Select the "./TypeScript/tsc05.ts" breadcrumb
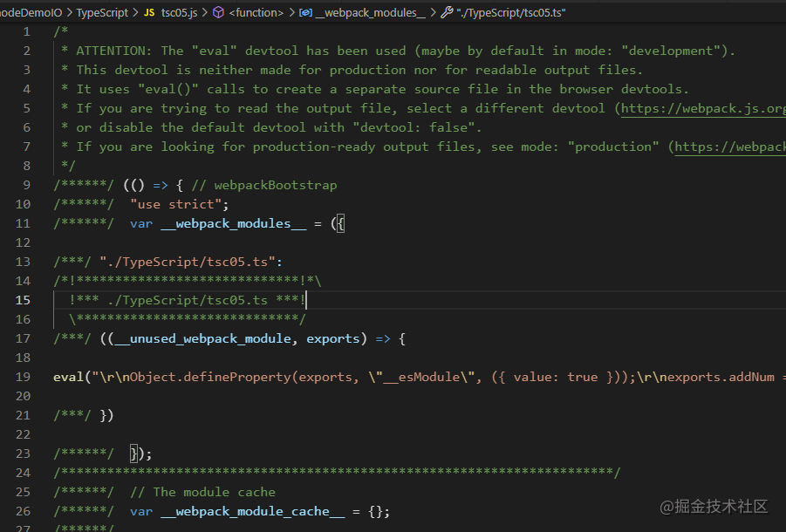Image resolution: width=786 pixels, height=532 pixels. coord(511,12)
